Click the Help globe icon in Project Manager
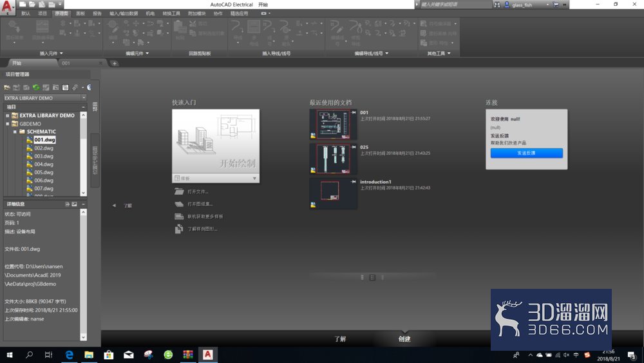This screenshot has width=644, height=363. [x=89, y=88]
